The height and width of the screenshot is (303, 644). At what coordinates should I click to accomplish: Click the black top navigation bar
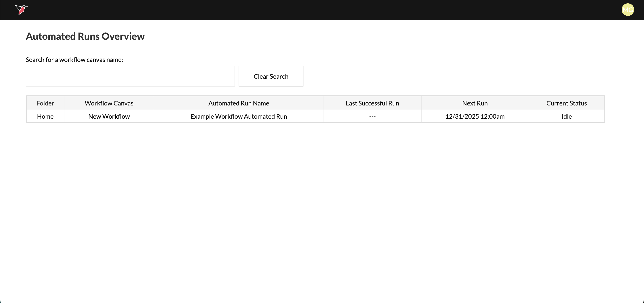322,10
